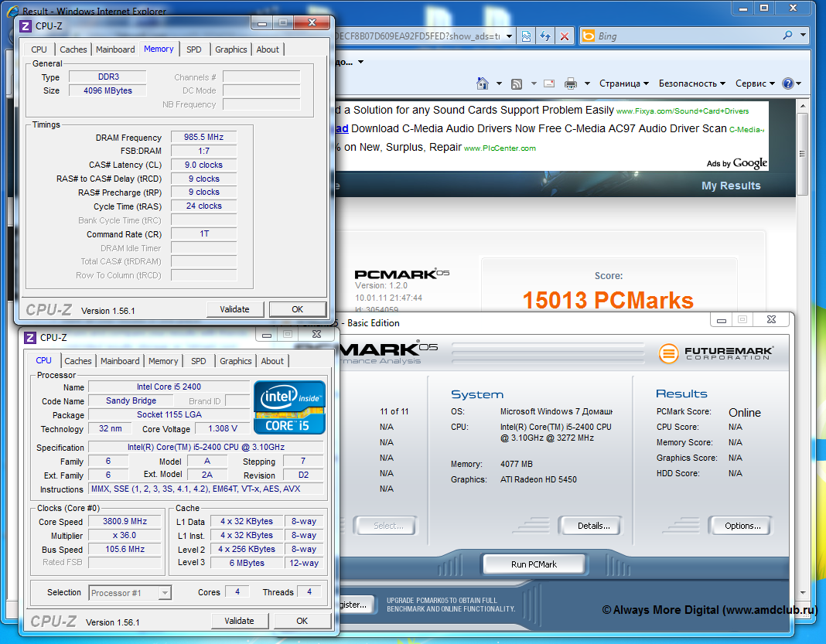Viewport: 826px width, 644px height.
Task: Select SPD tab in bottom CPU-Z window
Action: pos(199,361)
